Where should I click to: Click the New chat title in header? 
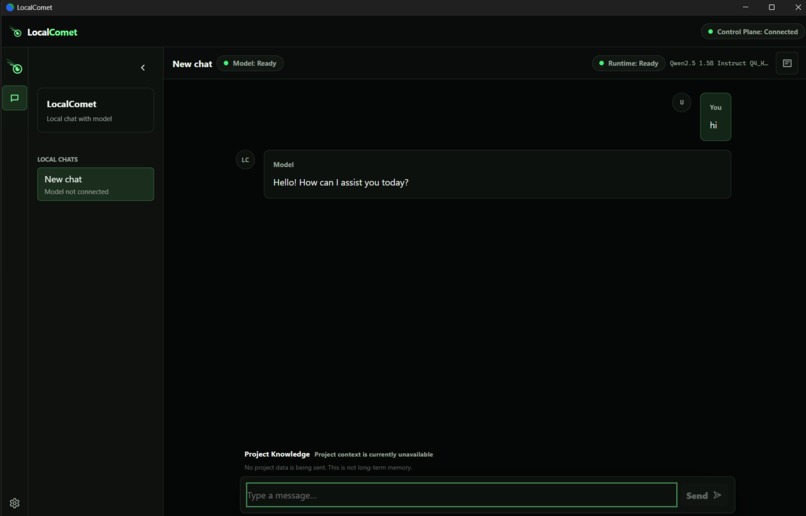192,64
